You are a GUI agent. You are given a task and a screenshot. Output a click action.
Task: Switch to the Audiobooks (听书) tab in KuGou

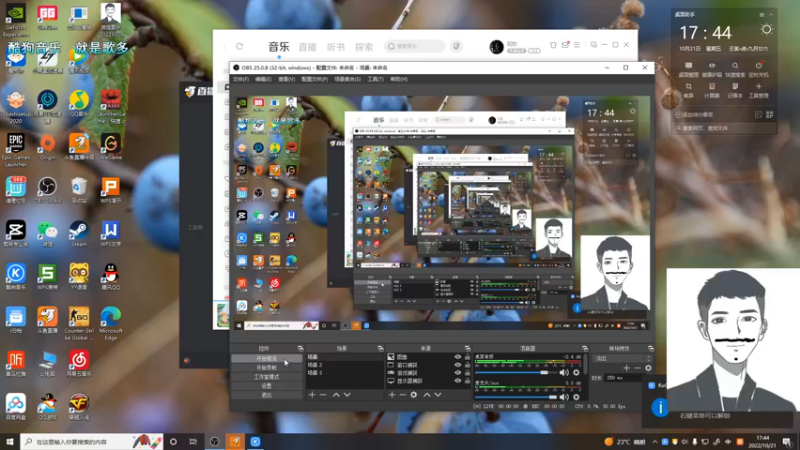[336, 47]
